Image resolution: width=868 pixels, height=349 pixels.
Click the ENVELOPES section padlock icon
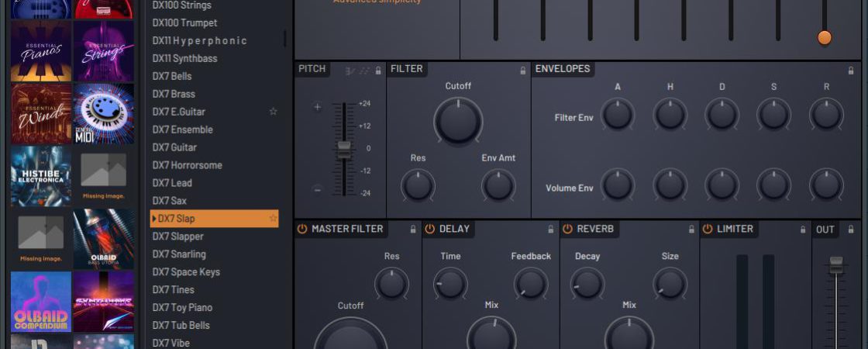point(851,71)
